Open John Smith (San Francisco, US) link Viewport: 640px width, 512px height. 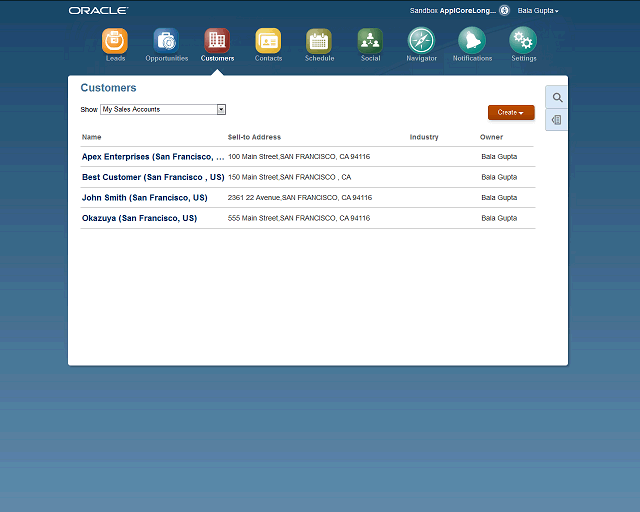(144, 198)
